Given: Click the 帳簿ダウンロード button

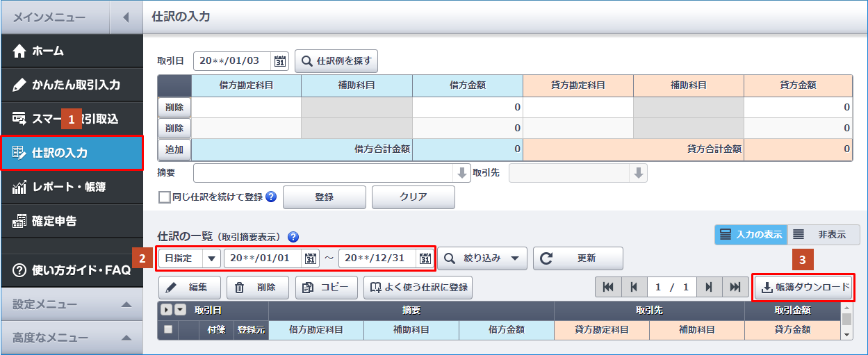Looking at the screenshot, I should [x=805, y=288].
